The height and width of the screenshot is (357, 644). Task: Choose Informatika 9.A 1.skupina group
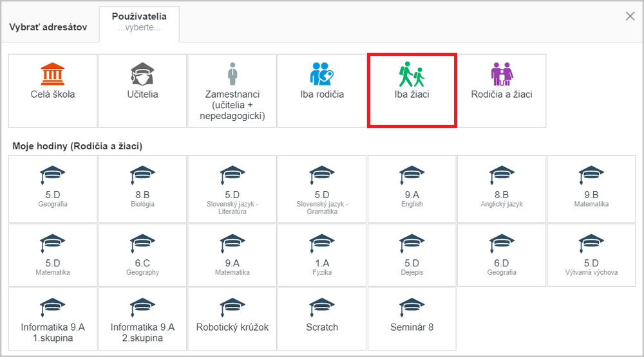(53, 319)
